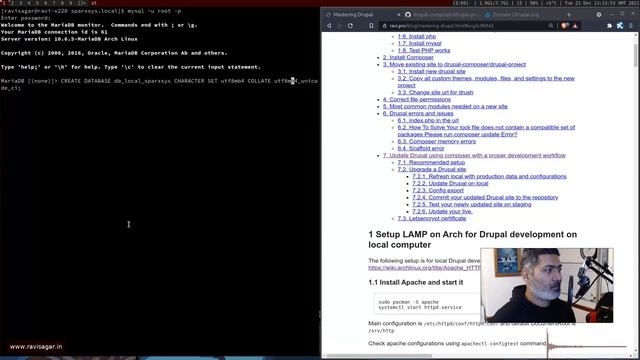Click the blue extension icon beside puzzle
Image resolution: width=640 pixels, height=360 pixels.
point(620,26)
